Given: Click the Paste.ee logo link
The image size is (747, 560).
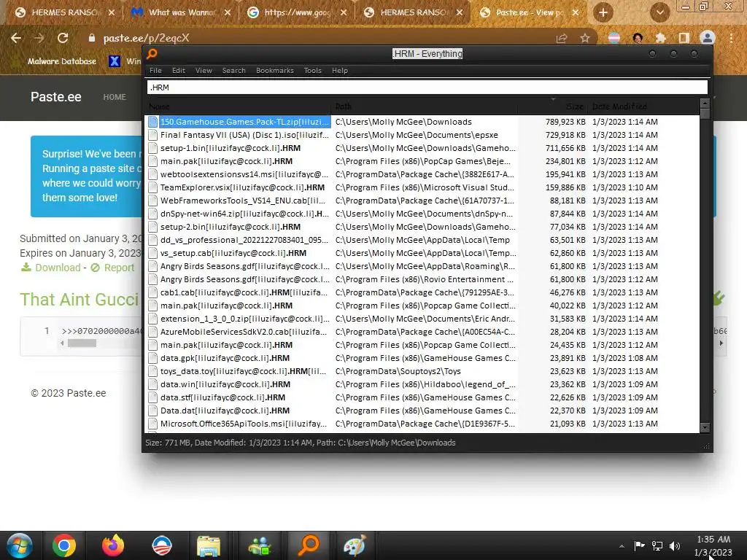Looking at the screenshot, I should point(55,97).
